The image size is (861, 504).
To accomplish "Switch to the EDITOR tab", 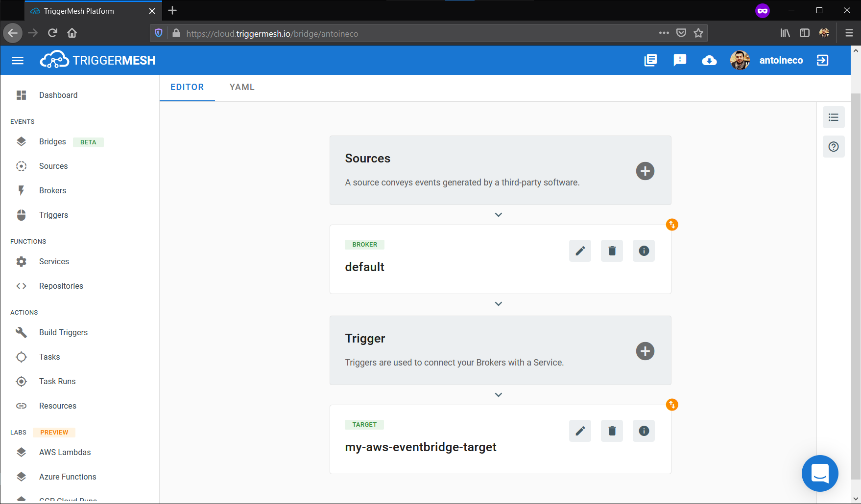I will (187, 87).
